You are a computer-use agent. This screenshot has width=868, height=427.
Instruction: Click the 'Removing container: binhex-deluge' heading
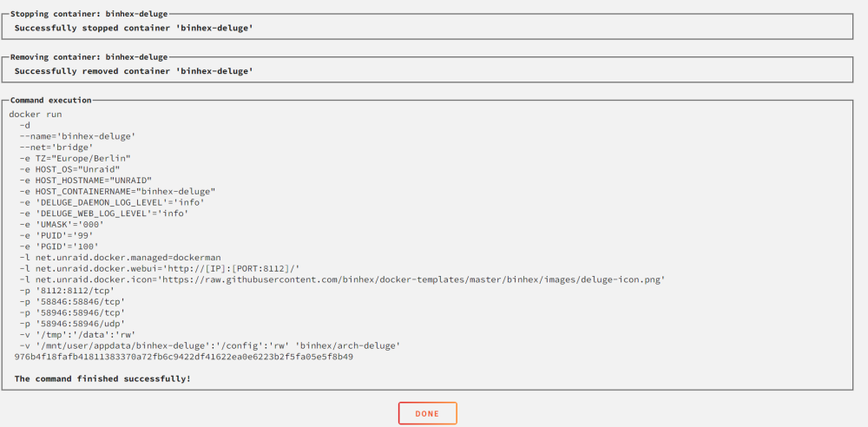[89, 57]
